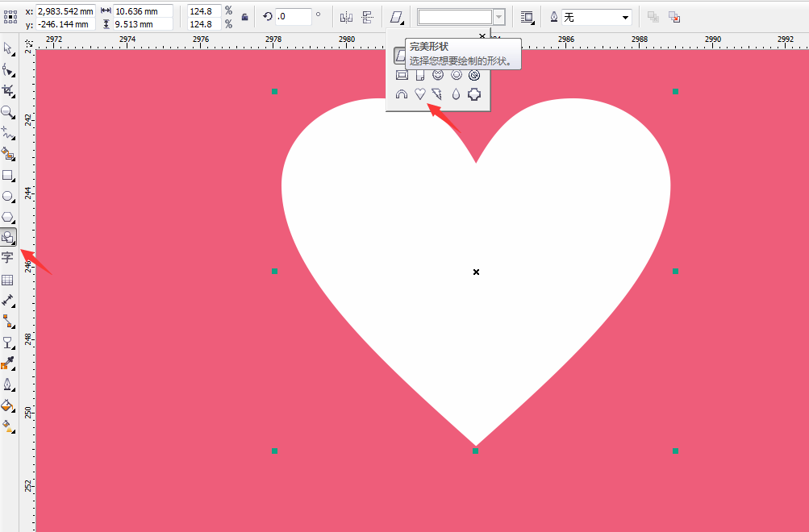
Task: Select the Text (字) tool
Action: pos(8,258)
